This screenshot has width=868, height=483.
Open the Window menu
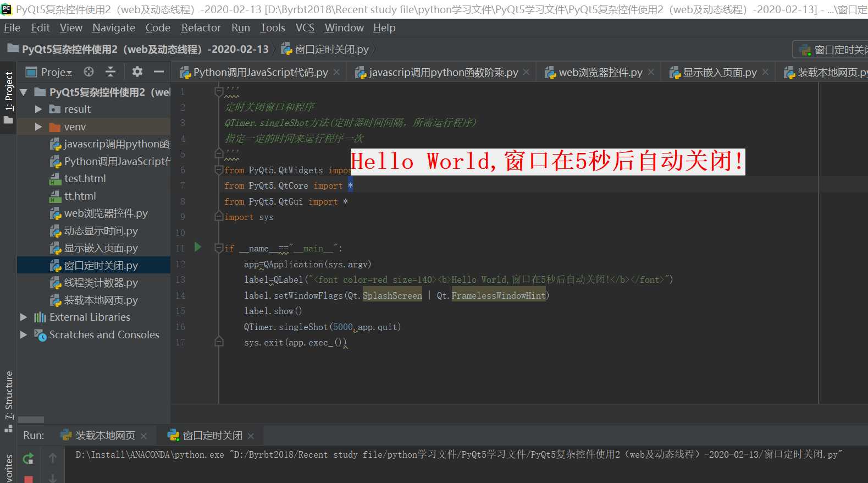click(344, 28)
